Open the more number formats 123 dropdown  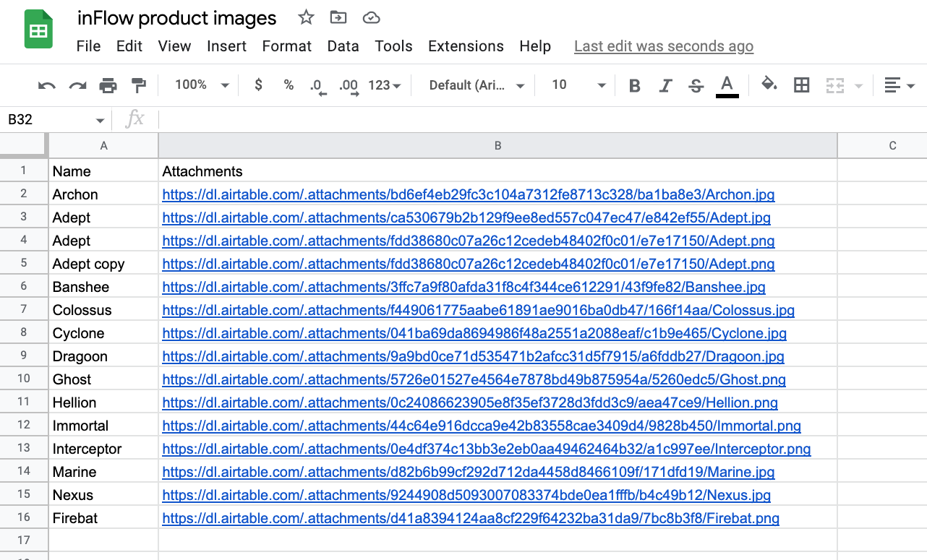pyautogui.click(x=384, y=85)
